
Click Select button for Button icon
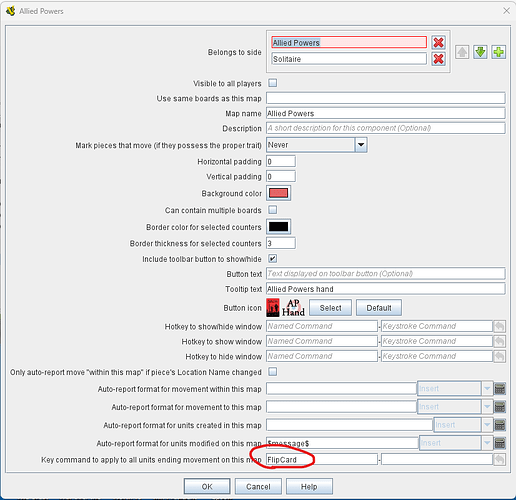[x=330, y=308]
